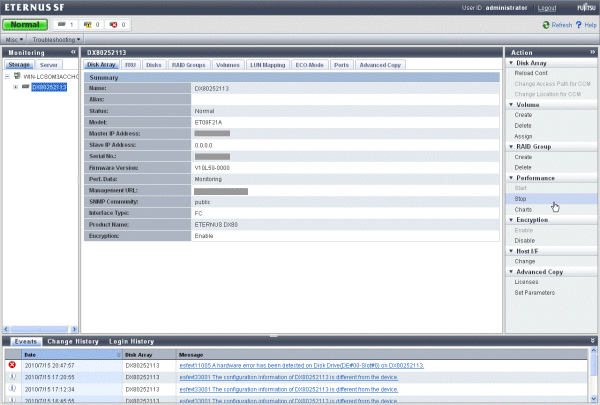Open the Troubleshooting menu
The width and height of the screenshot is (600, 405).
click(x=56, y=39)
